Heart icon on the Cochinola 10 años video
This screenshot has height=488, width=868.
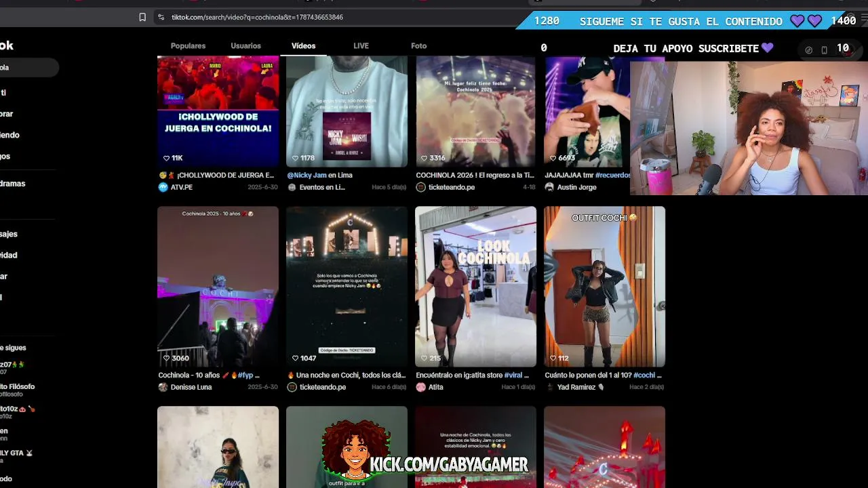(x=166, y=358)
